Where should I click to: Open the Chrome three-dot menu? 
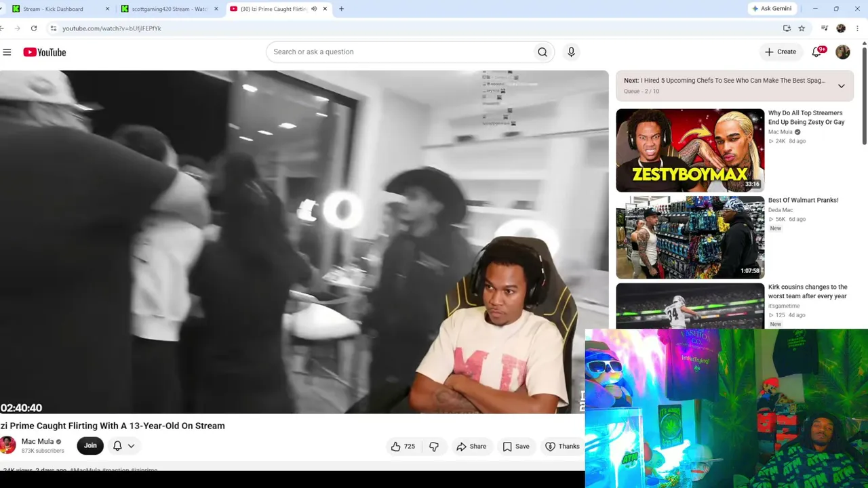[x=857, y=28]
